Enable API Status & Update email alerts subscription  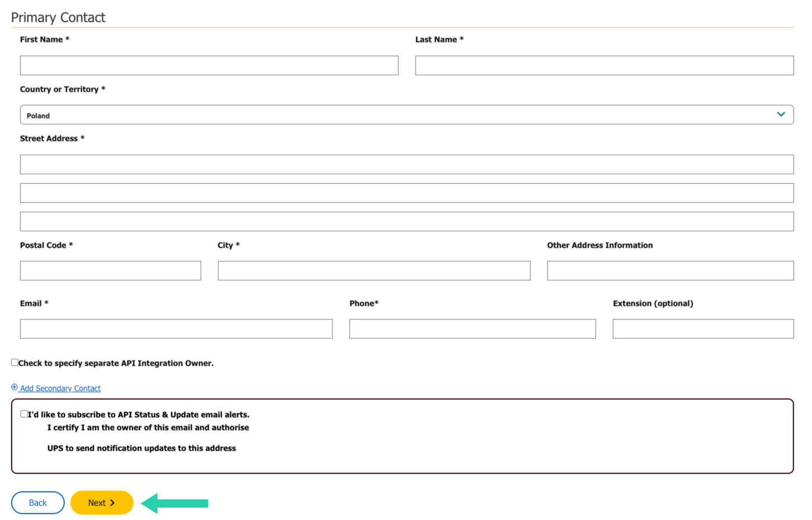pyautogui.click(x=23, y=414)
